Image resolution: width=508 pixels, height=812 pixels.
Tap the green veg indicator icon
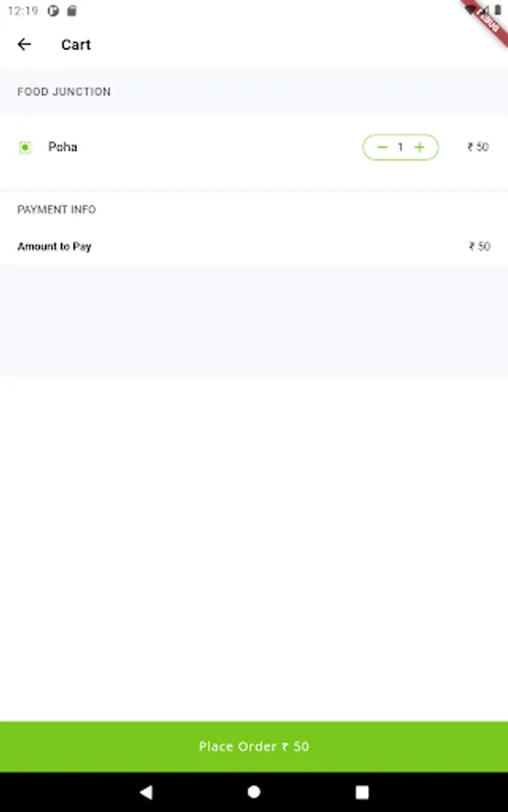click(25, 148)
